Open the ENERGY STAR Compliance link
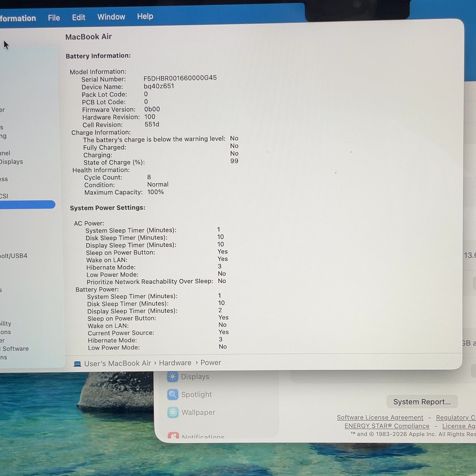 tap(387, 426)
